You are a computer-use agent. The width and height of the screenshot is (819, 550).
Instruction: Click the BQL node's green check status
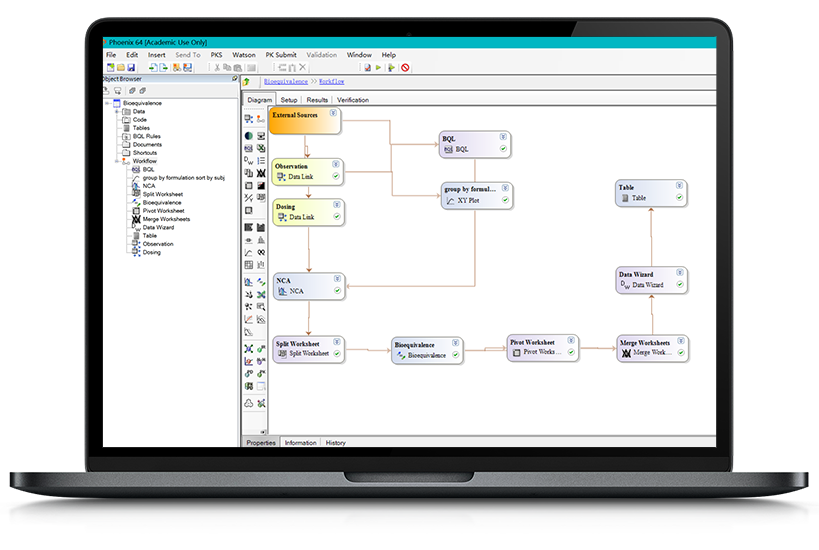tap(503, 149)
